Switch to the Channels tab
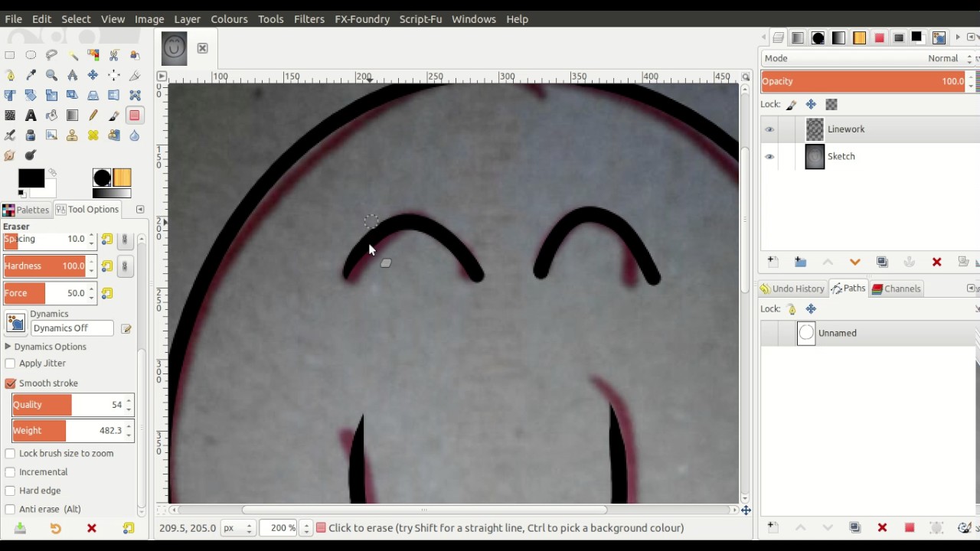 (x=896, y=289)
